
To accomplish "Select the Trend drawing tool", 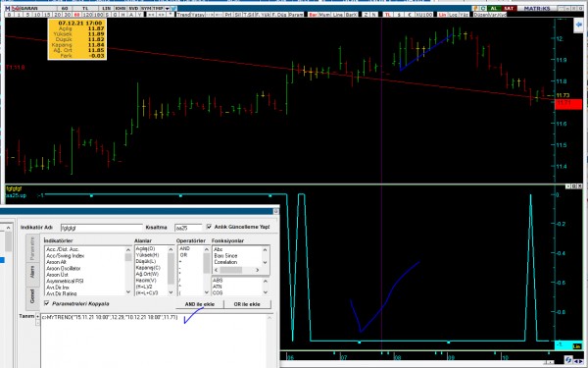I will 184,15.
